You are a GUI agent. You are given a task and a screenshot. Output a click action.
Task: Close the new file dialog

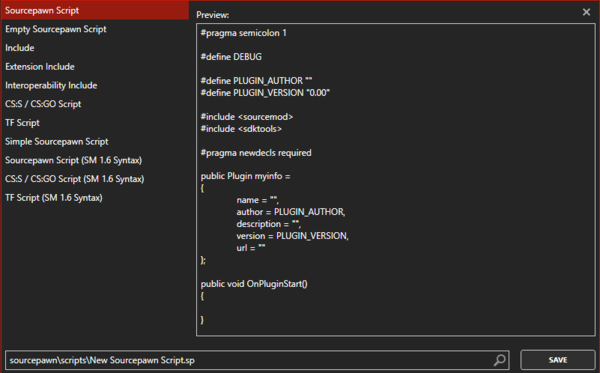click(x=586, y=12)
